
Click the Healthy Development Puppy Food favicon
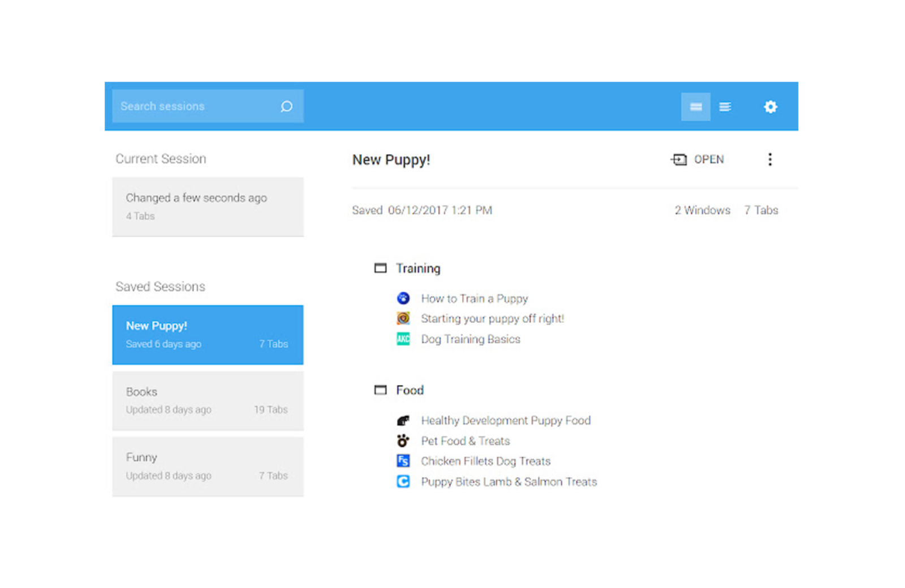(x=403, y=420)
